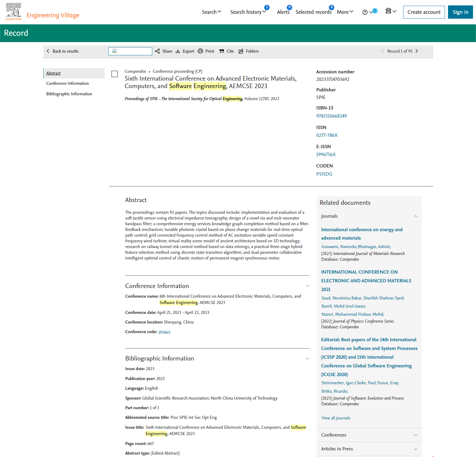Open the Search history dropdown
The width and height of the screenshot is (476, 457).
point(248,12)
